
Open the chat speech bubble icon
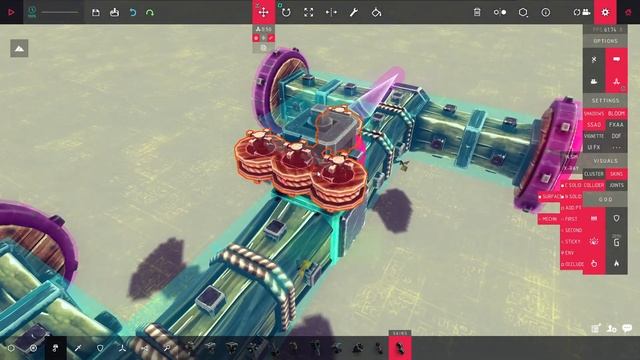tap(627, 328)
